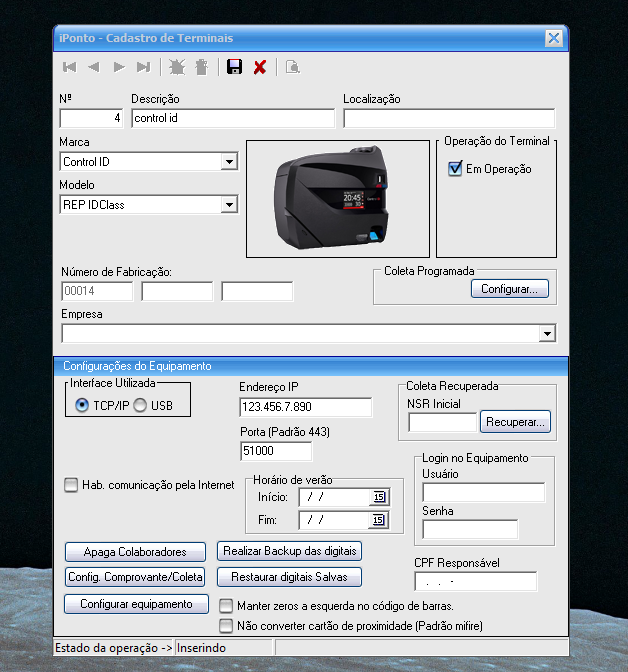628x672 pixels.
Task: Uncheck the Em Operação checkbox
Action: tap(455, 169)
